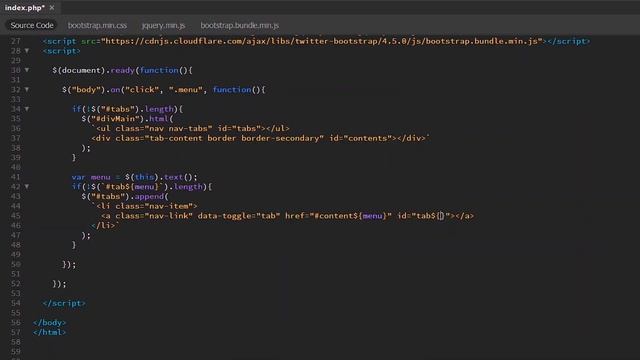Click 'this' keyword on line 41

tap(144, 177)
